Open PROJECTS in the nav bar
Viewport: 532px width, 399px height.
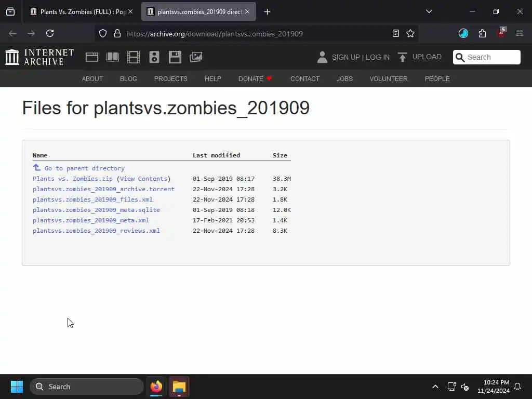(170, 79)
